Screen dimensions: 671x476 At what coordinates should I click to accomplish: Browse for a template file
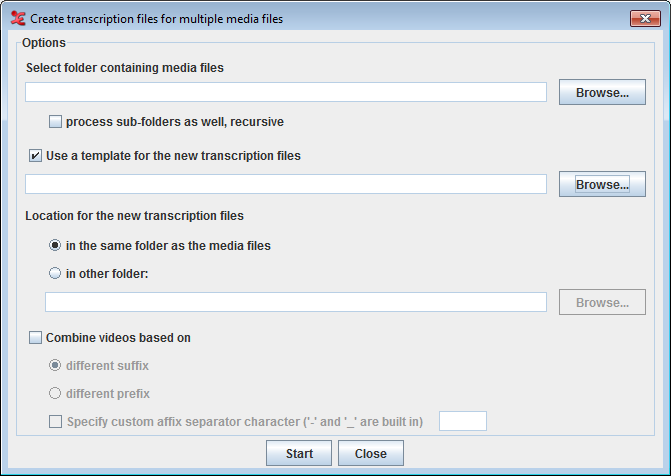[x=602, y=184]
